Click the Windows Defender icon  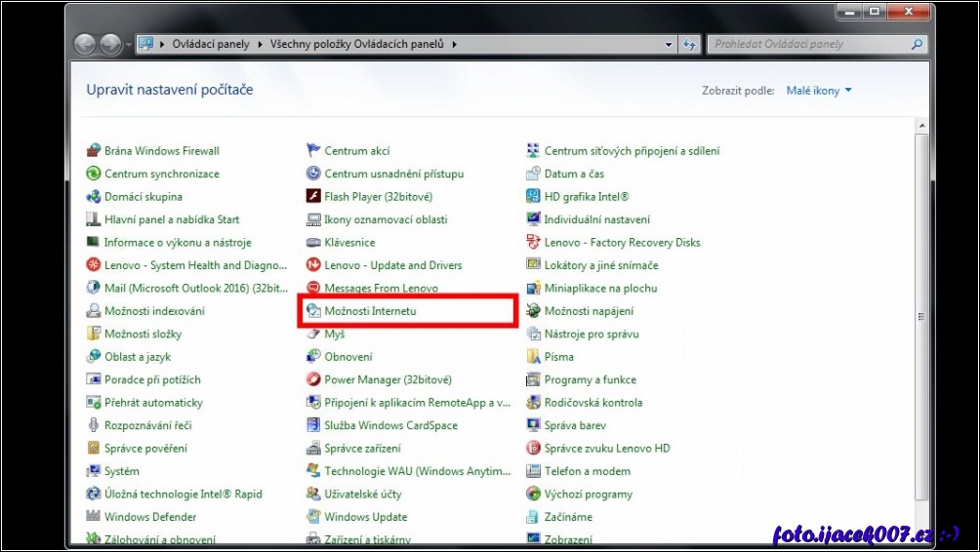pyautogui.click(x=94, y=517)
